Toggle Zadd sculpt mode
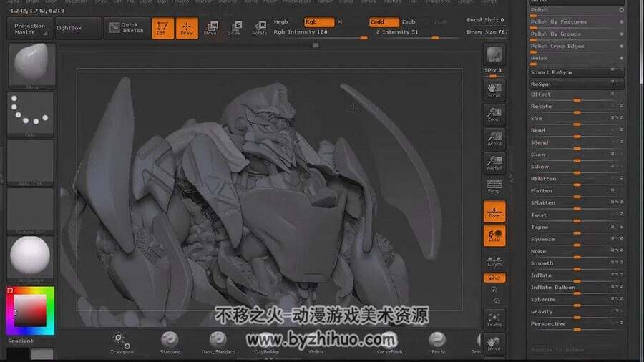 point(384,21)
